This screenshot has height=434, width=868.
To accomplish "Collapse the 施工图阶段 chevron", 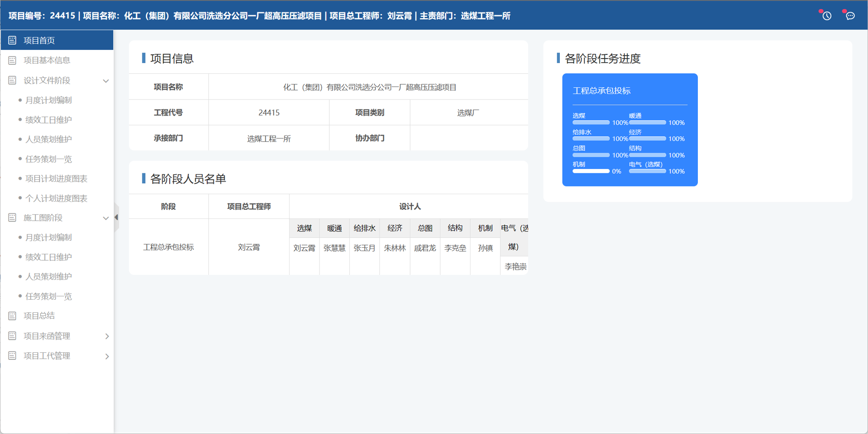I will (x=106, y=218).
